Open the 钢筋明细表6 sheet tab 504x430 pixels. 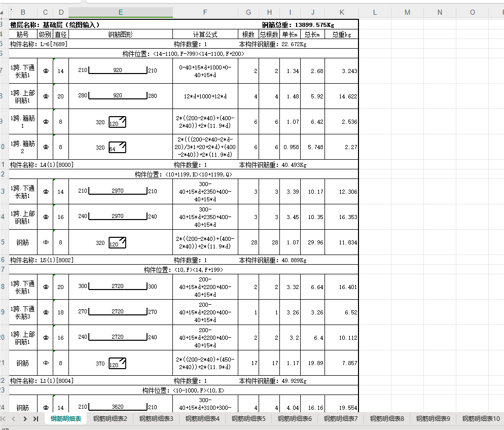tap(295, 419)
